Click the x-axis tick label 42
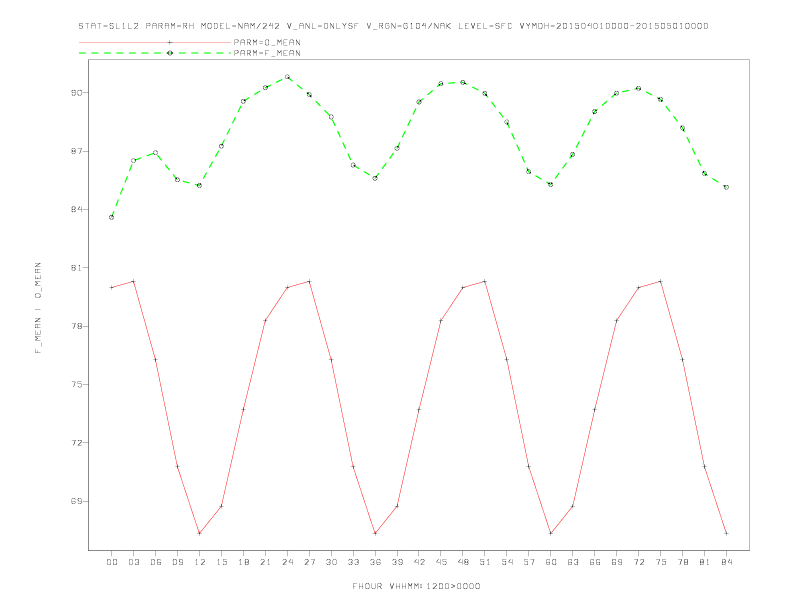 (x=419, y=562)
